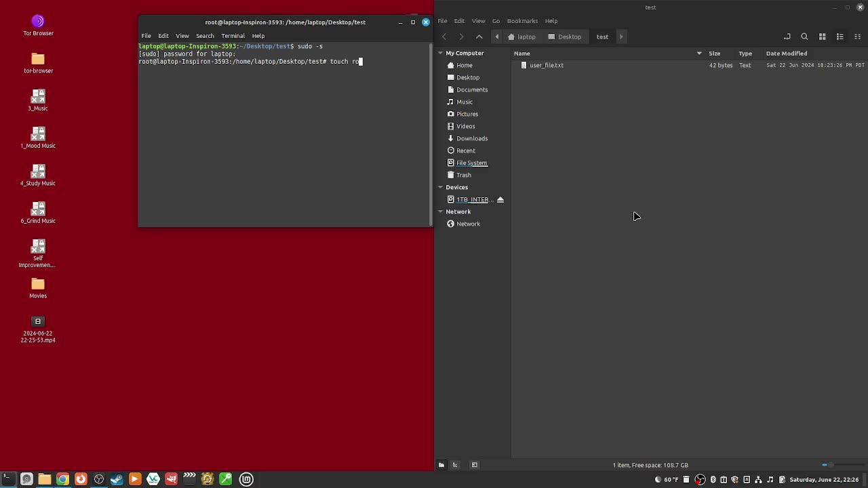Toggle location entry in file manager toolbar

pyautogui.click(x=787, y=37)
